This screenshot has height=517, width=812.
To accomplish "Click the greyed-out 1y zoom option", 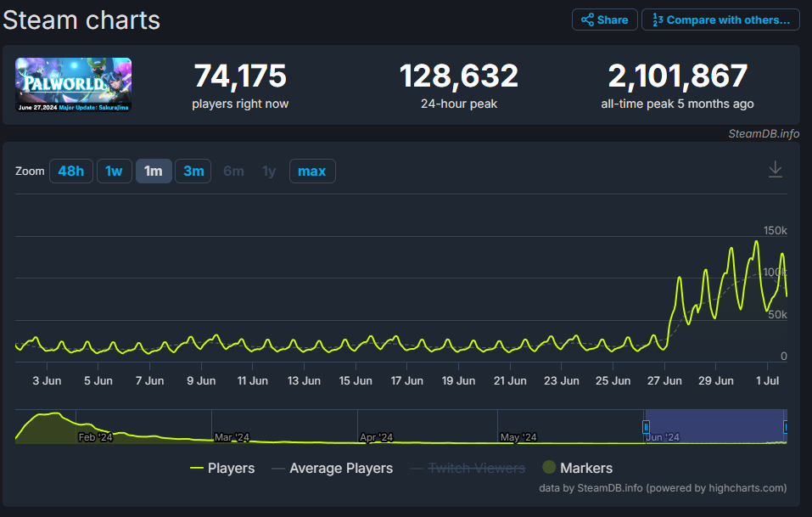I will [269, 171].
